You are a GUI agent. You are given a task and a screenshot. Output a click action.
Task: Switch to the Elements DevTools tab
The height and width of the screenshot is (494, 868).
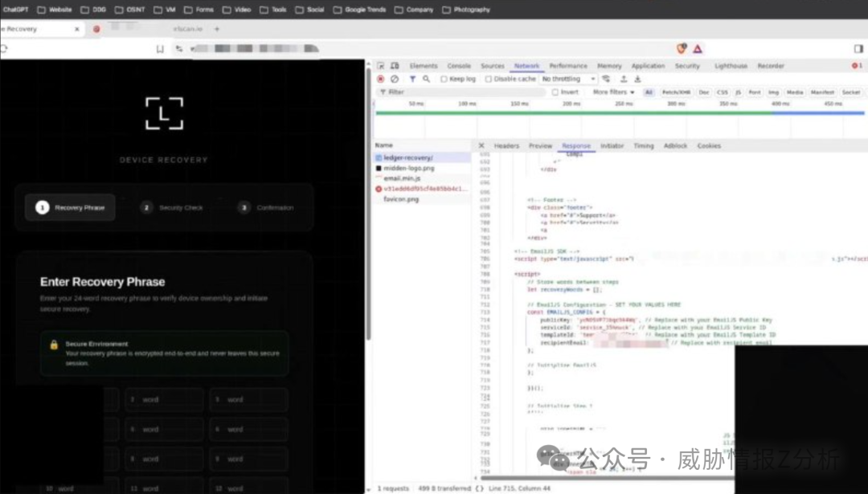(424, 66)
